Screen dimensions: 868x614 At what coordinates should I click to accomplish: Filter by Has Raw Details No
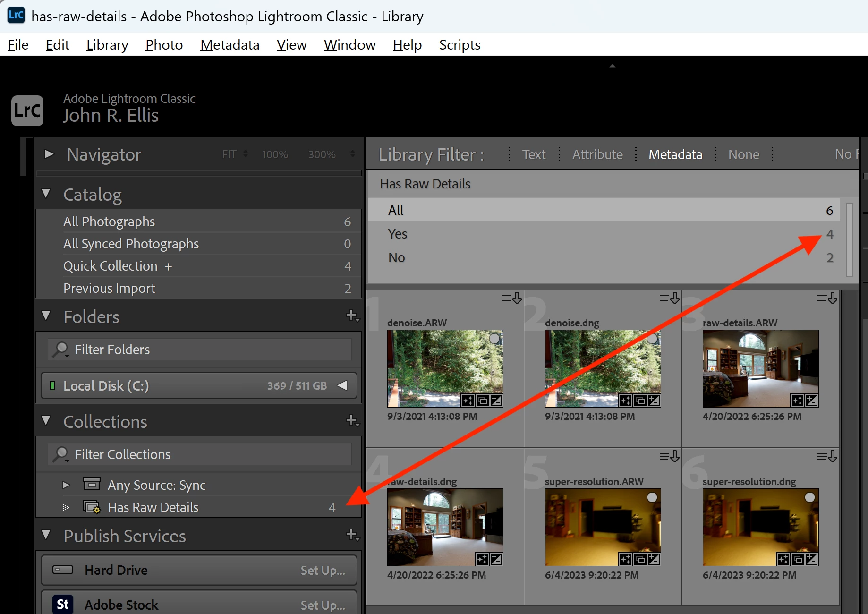click(604, 257)
